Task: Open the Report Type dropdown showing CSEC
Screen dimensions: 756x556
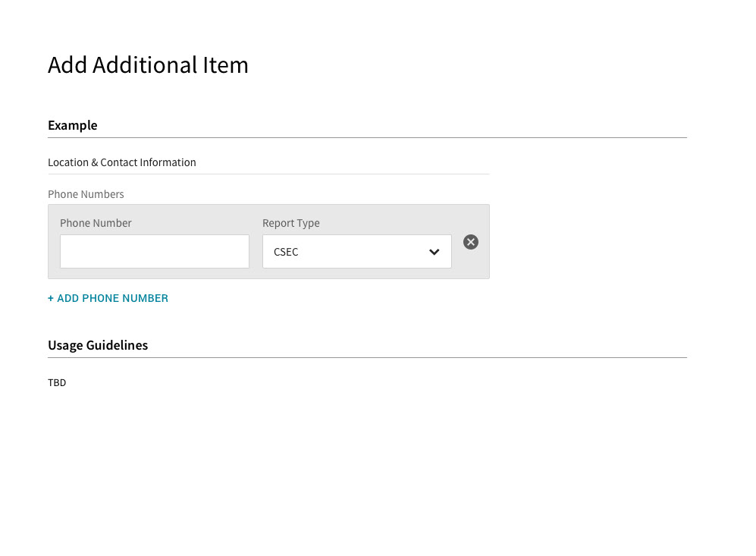Action: coord(357,251)
